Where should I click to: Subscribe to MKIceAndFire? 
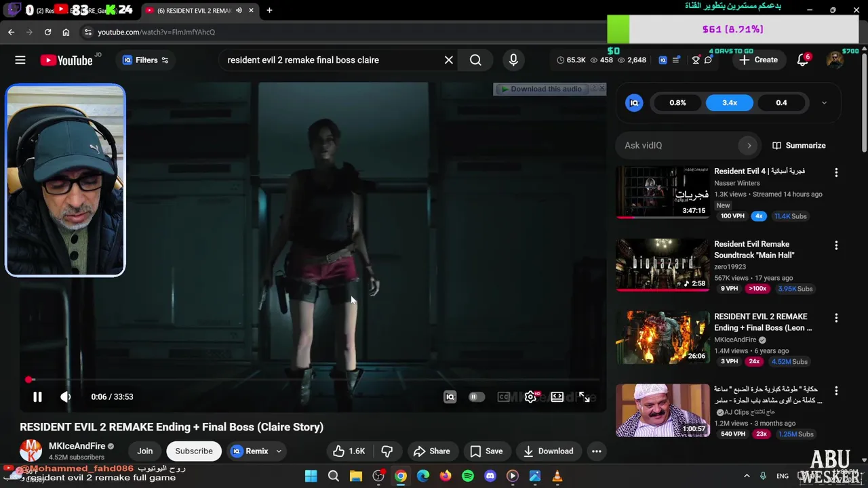tap(194, 451)
